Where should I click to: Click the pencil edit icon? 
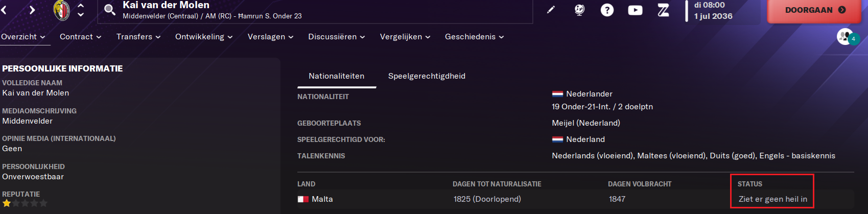click(x=551, y=10)
